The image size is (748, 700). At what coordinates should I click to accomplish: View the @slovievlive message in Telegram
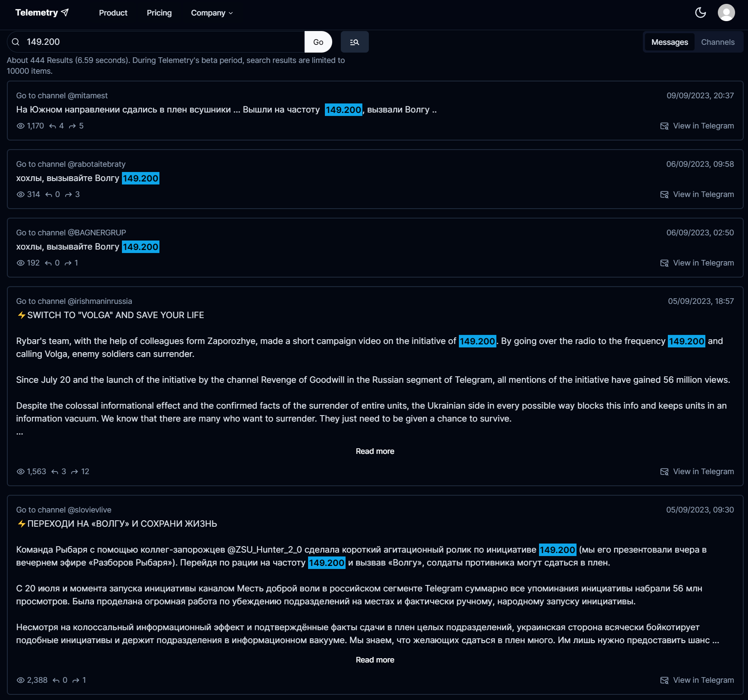point(697,680)
